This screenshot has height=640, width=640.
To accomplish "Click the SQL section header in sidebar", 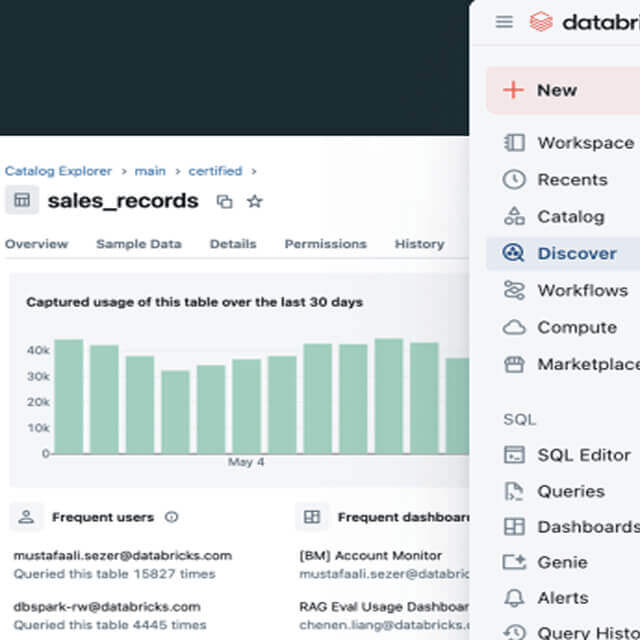I will click(519, 420).
